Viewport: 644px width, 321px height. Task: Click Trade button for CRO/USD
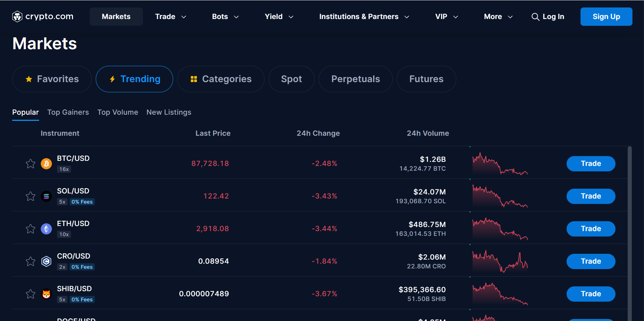pyautogui.click(x=591, y=261)
